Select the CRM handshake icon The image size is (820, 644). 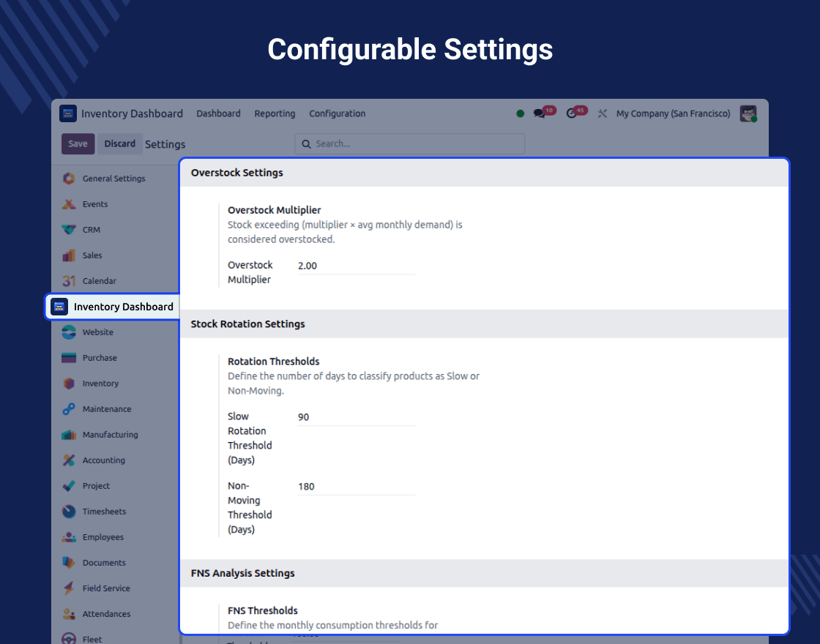69,230
